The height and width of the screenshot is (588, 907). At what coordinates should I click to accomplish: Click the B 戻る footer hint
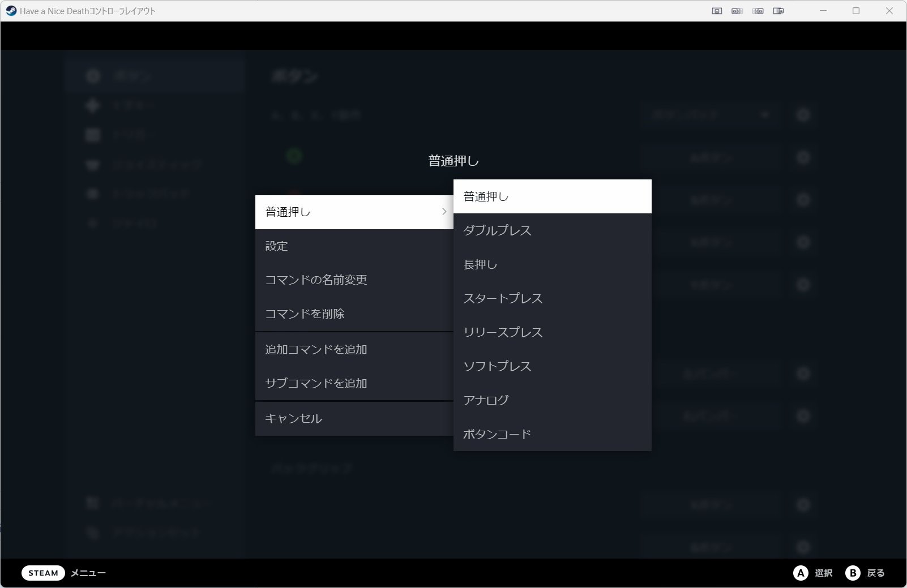865,573
